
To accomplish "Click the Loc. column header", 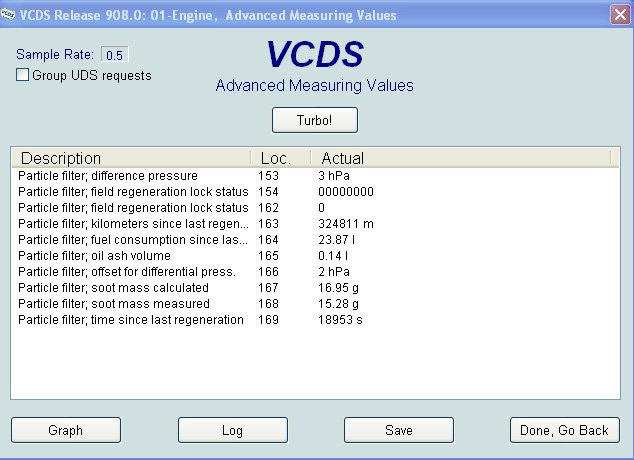I will tap(281, 158).
